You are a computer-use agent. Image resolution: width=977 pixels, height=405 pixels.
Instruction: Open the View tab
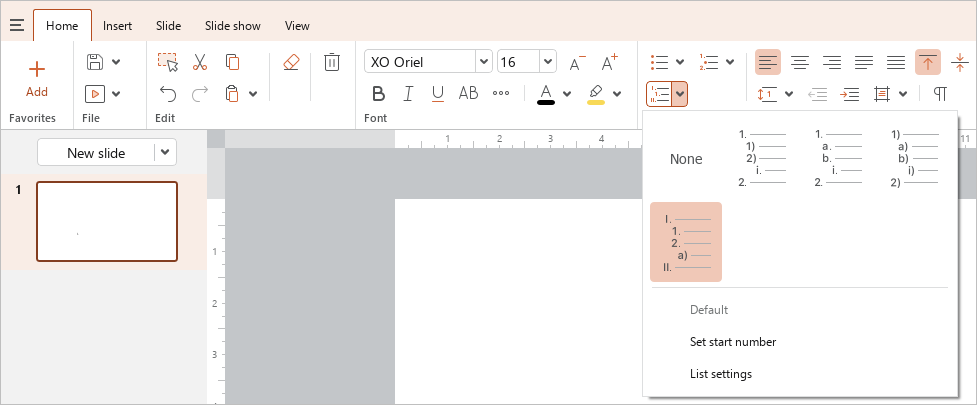(297, 26)
